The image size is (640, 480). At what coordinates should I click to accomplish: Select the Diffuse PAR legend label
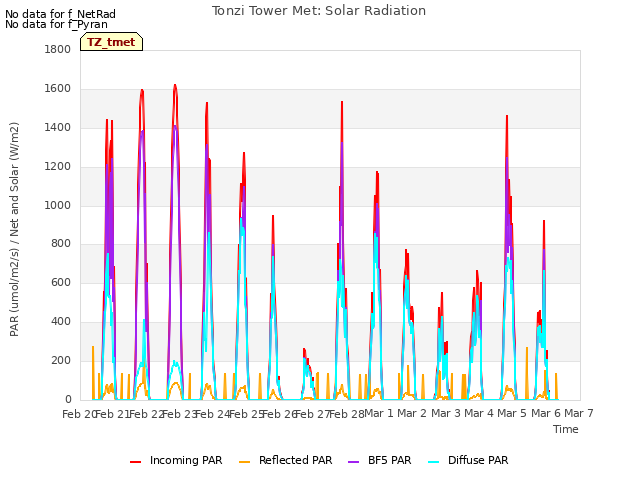click(478, 460)
